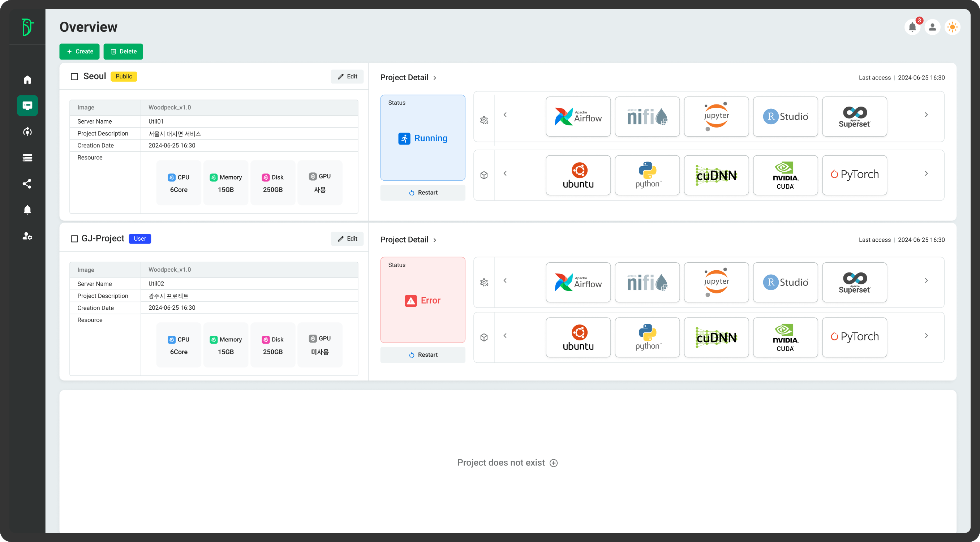Launch Jupyter in GJ-Project

[x=716, y=282]
